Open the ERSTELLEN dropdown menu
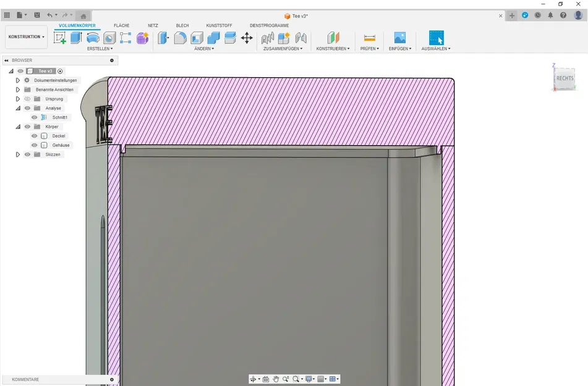 pyautogui.click(x=100, y=49)
